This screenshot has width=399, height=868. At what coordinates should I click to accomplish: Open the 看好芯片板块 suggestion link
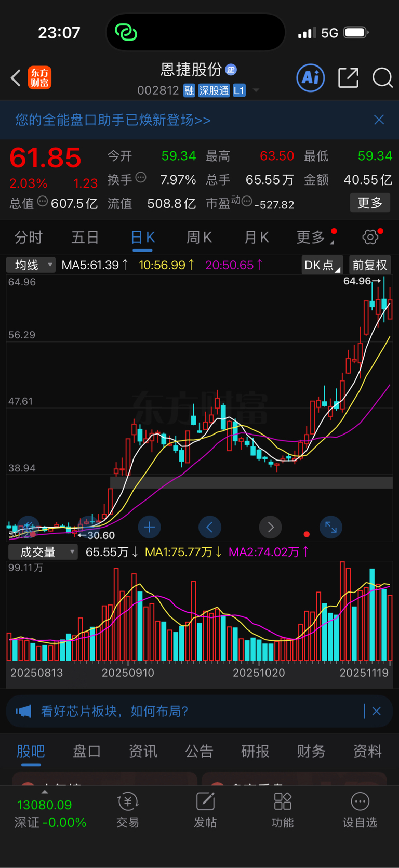(115, 711)
